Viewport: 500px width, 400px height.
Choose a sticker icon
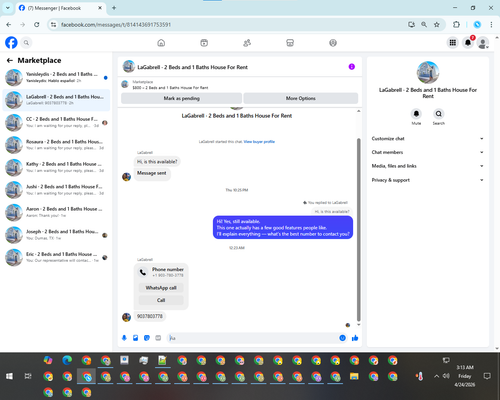point(147,338)
